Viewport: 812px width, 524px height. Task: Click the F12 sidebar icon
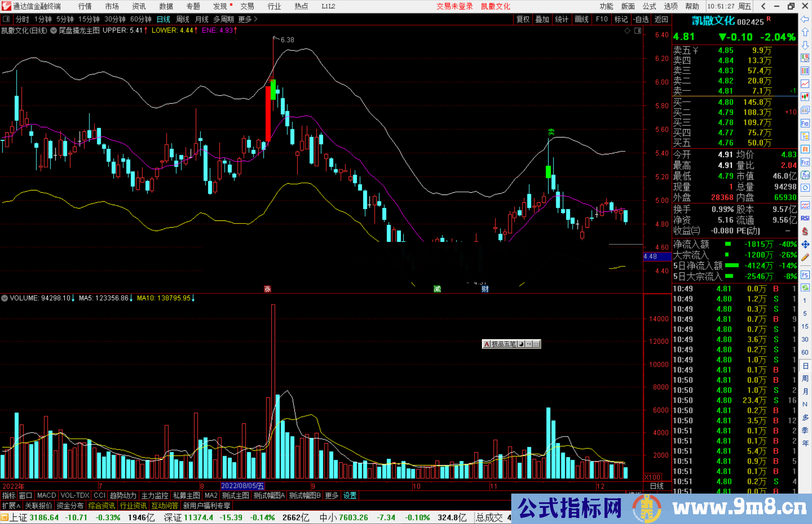[x=805, y=162]
